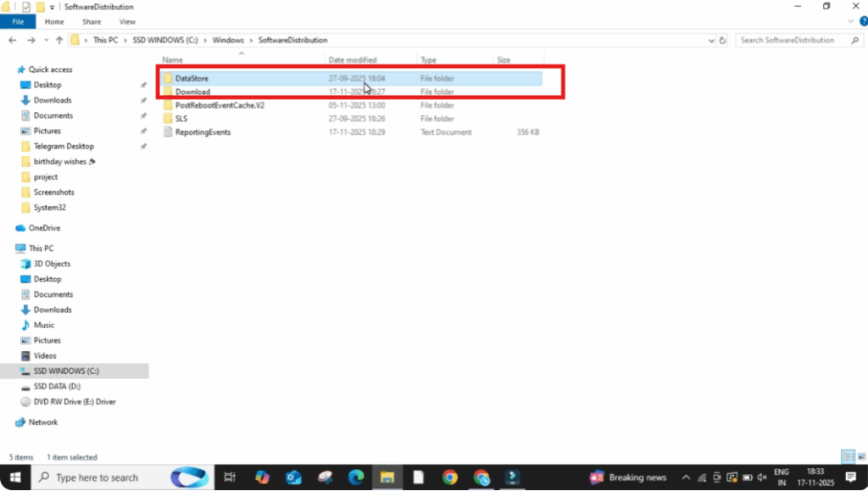Click the Task View taskbar icon

[229, 477]
